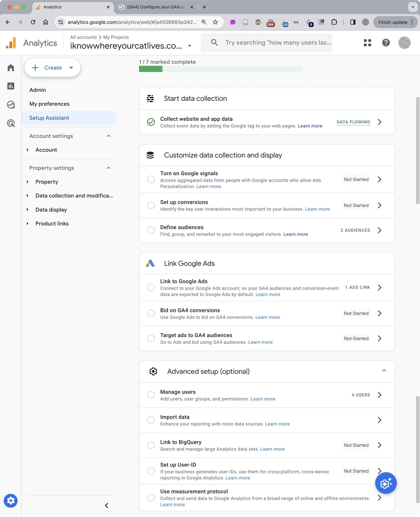Open the Home icon in left rail
Image resolution: width=420 pixels, height=517 pixels.
pyautogui.click(x=11, y=68)
